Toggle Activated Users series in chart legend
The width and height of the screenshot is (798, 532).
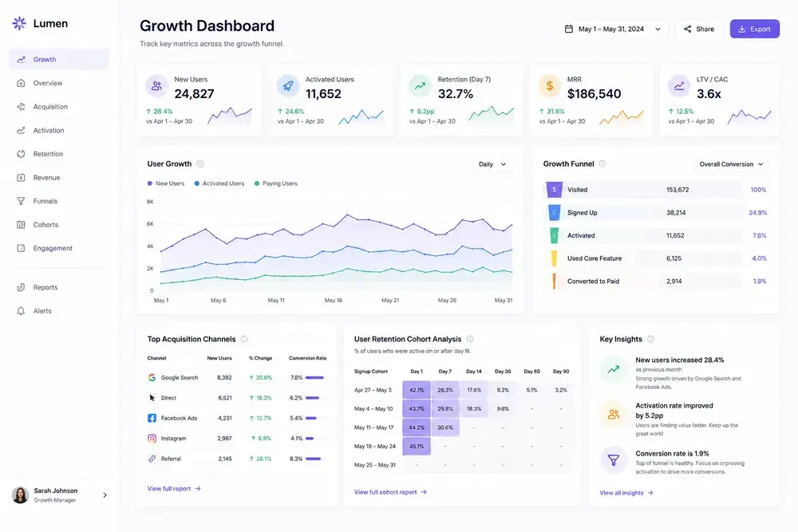tap(219, 183)
